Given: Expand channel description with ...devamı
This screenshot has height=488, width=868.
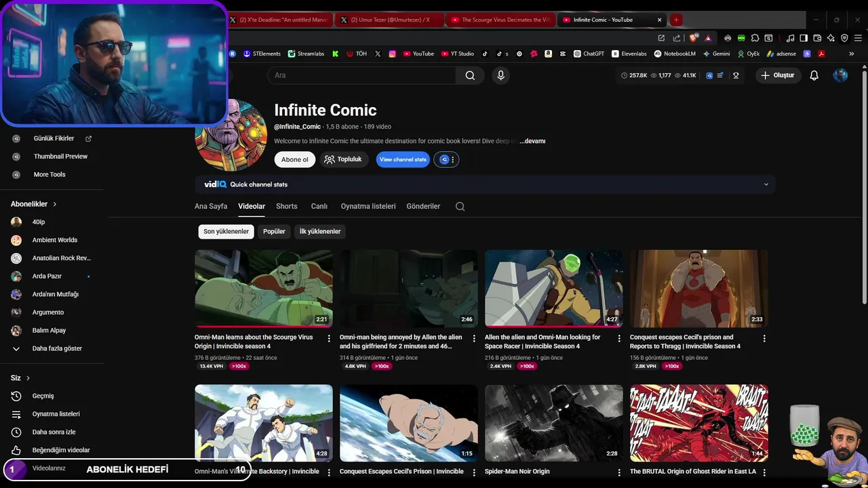Looking at the screenshot, I should [532, 141].
